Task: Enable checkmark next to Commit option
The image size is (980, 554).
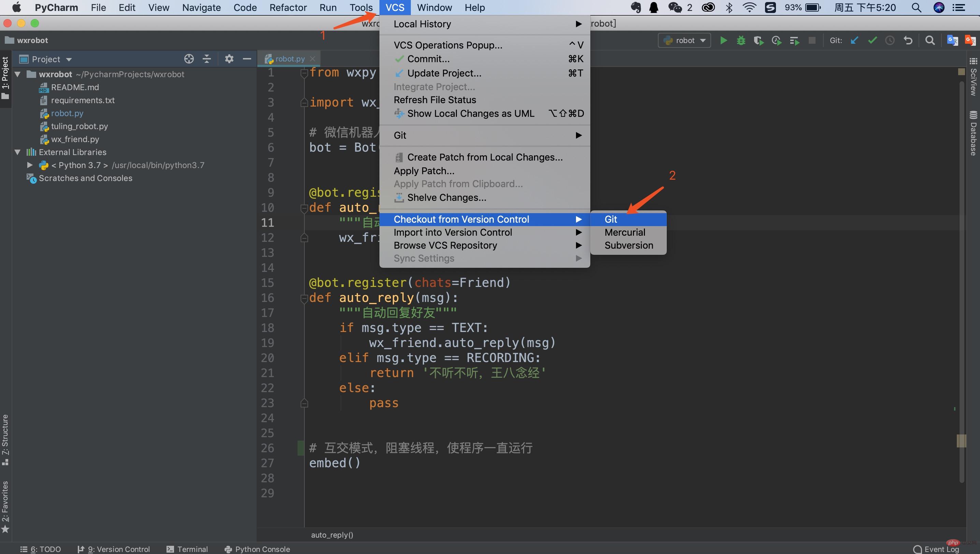Action: [399, 59]
